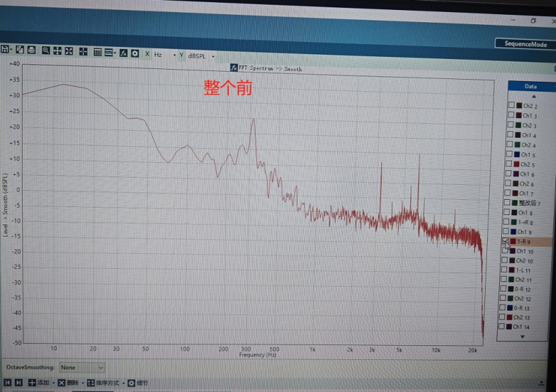Select the zoom magnifier tool

[x=46, y=50]
